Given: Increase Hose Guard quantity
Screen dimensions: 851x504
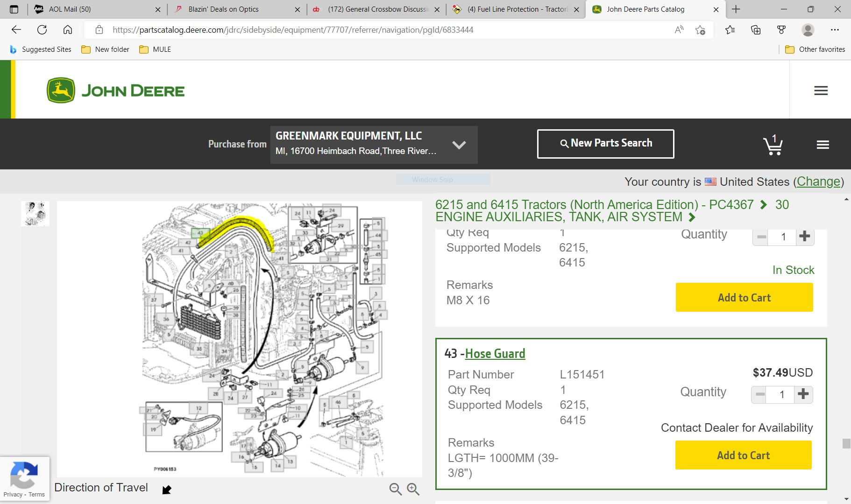Looking at the screenshot, I should click(x=803, y=394).
